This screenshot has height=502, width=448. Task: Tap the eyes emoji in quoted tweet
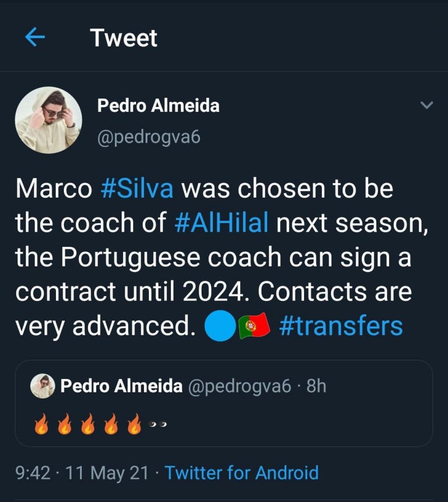[158, 425]
